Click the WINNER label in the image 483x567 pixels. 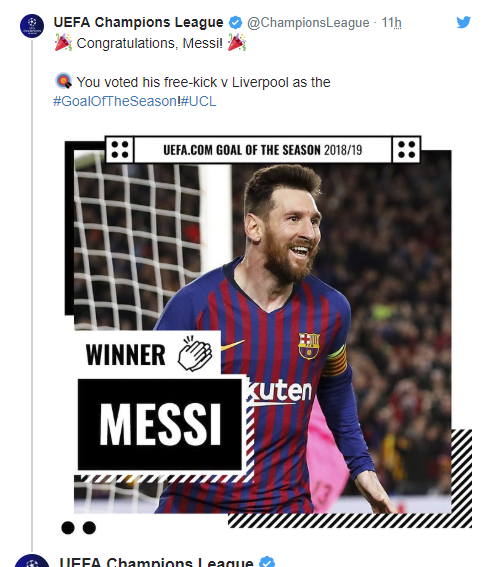[125, 355]
